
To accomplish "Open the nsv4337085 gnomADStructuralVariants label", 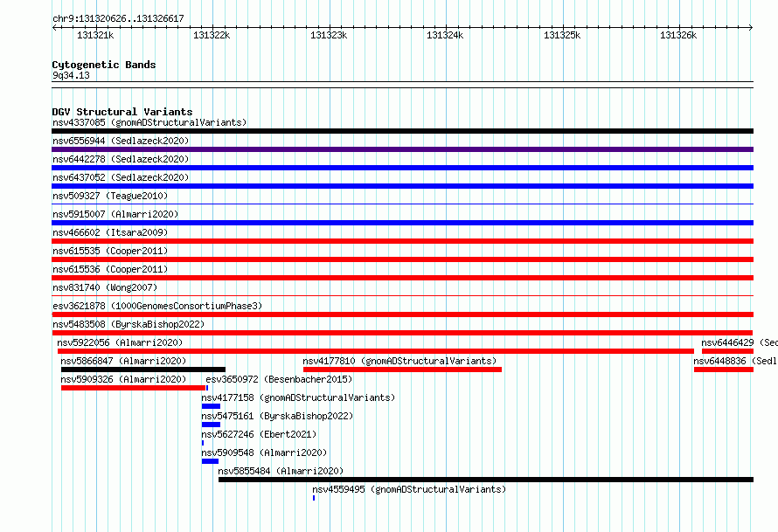I will (149, 122).
